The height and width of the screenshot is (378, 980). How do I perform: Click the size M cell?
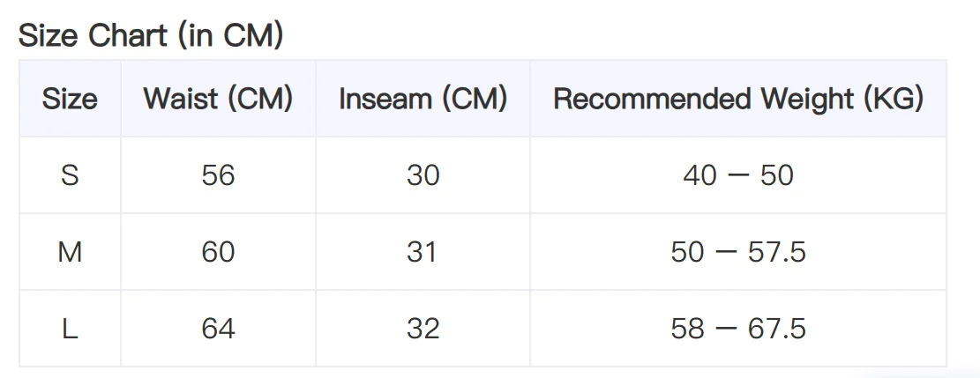(x=70, y=252)
